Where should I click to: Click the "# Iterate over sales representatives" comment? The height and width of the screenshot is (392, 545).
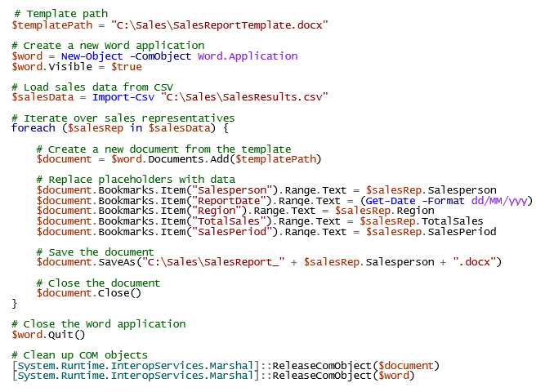tap(123, 118)
